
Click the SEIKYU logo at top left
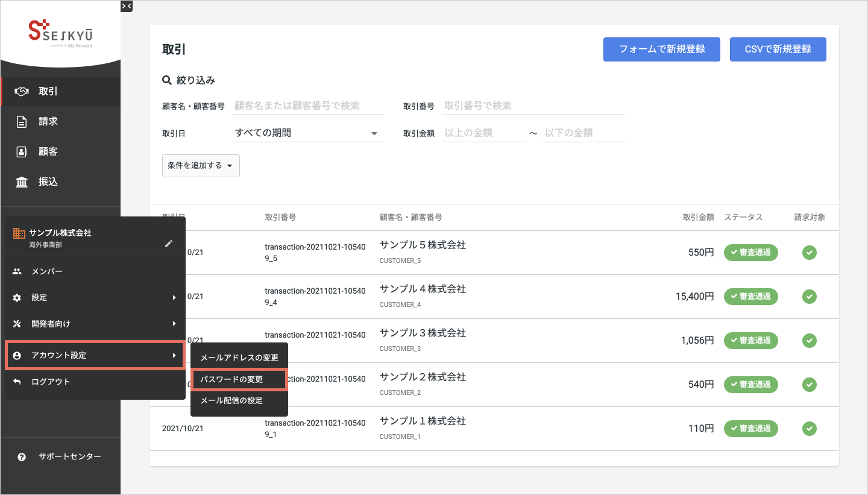(x=60, y=33)
